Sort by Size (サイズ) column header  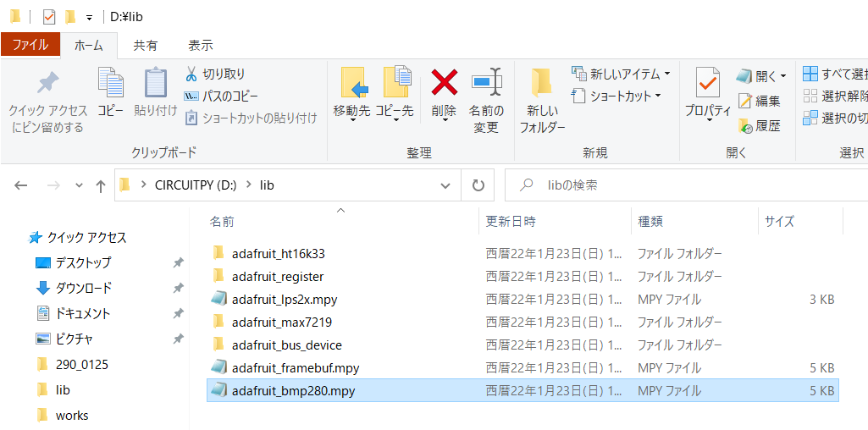779,222
